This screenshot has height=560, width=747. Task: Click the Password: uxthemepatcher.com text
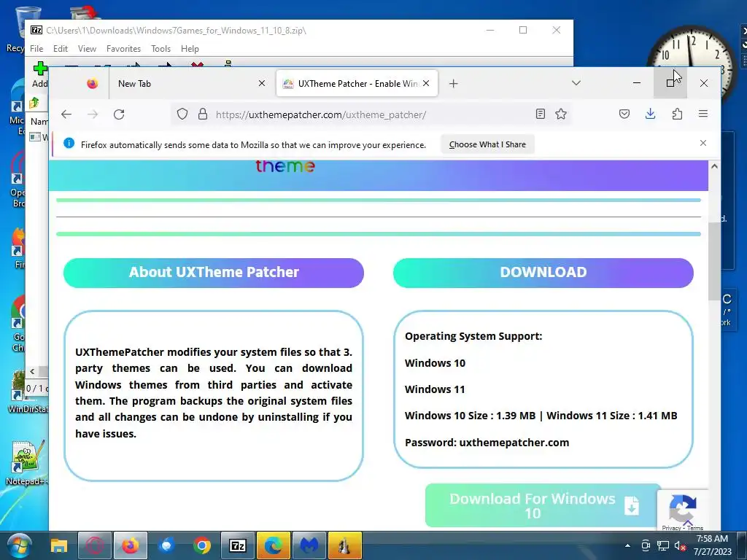(x=487, y=443)
